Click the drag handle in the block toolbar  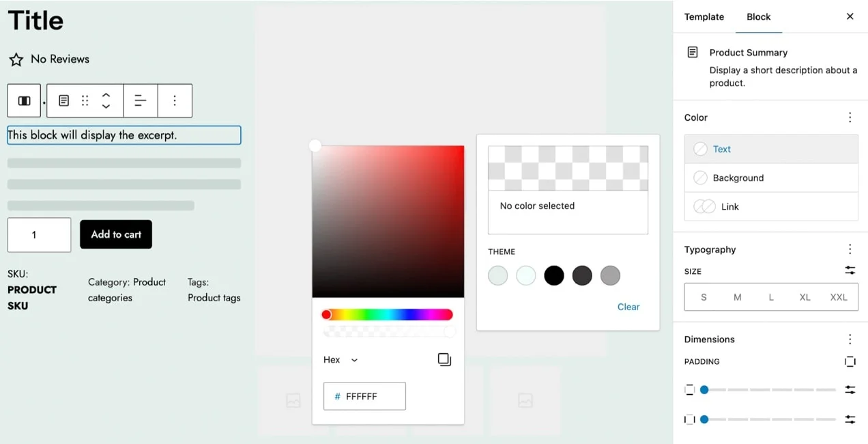[85, 100]
